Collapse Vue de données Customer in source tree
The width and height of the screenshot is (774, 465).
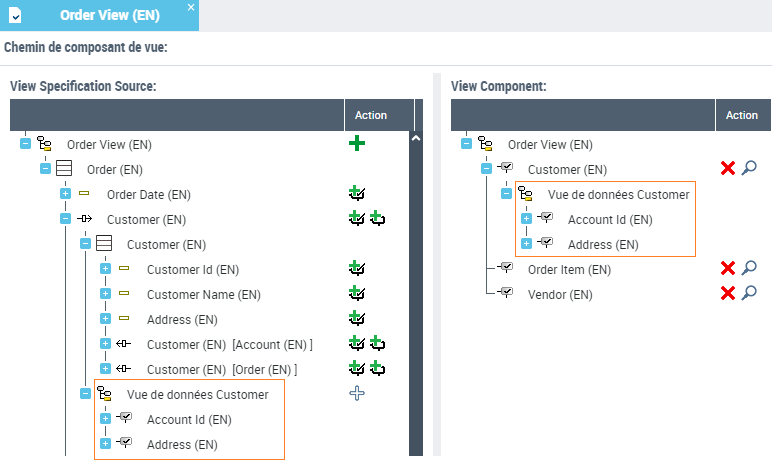[85, 394]
